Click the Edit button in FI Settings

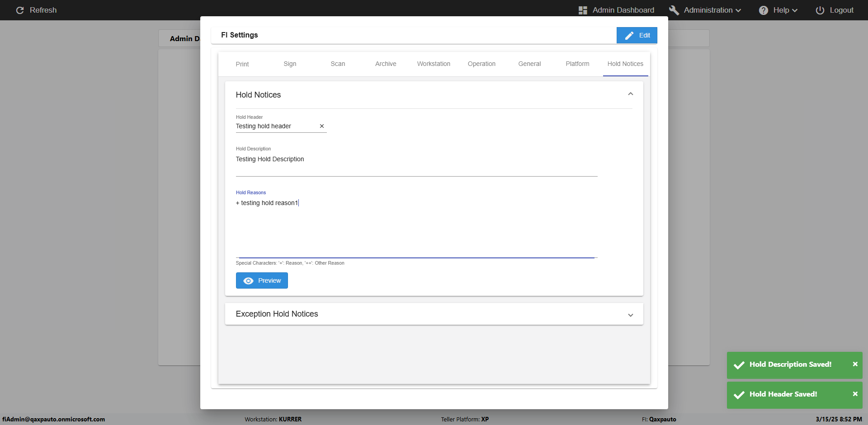(637, 35)
